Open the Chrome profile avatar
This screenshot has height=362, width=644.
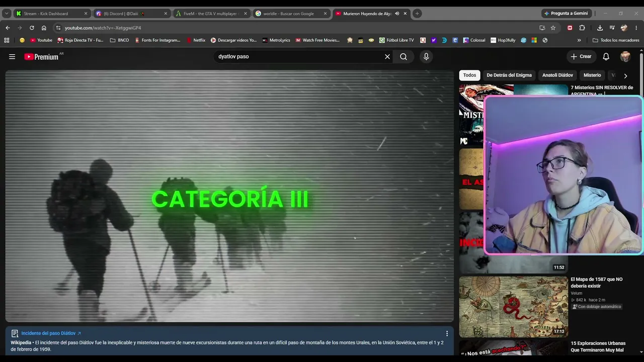[624, 28]
